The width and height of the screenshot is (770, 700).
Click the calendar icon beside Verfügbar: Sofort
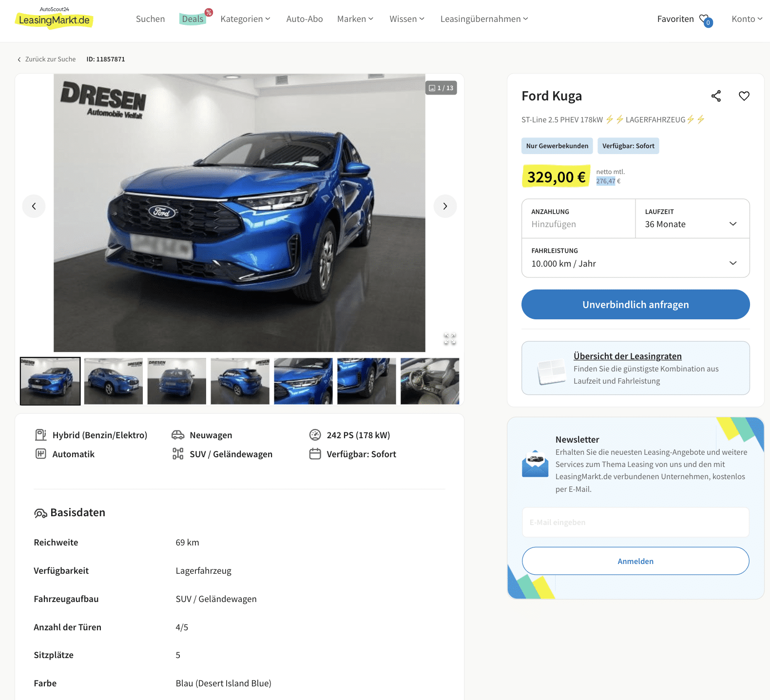point(315,454)
